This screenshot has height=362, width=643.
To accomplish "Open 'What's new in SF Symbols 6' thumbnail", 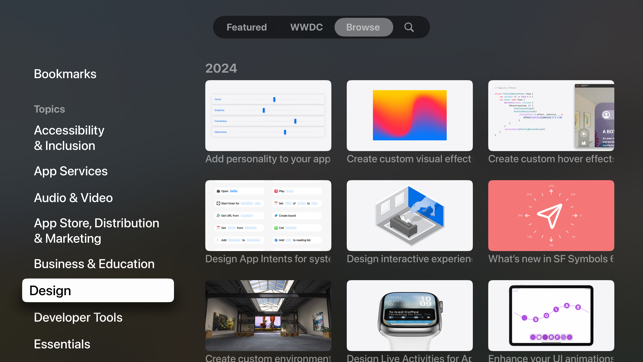I will [x=551, y=216].
